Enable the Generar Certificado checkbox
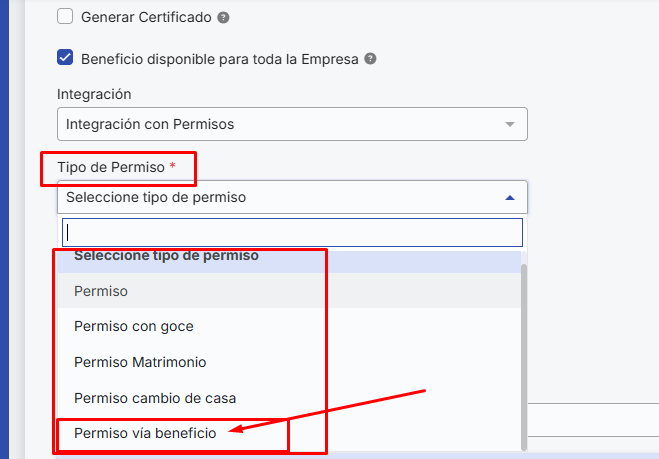 tap(65, 16)
